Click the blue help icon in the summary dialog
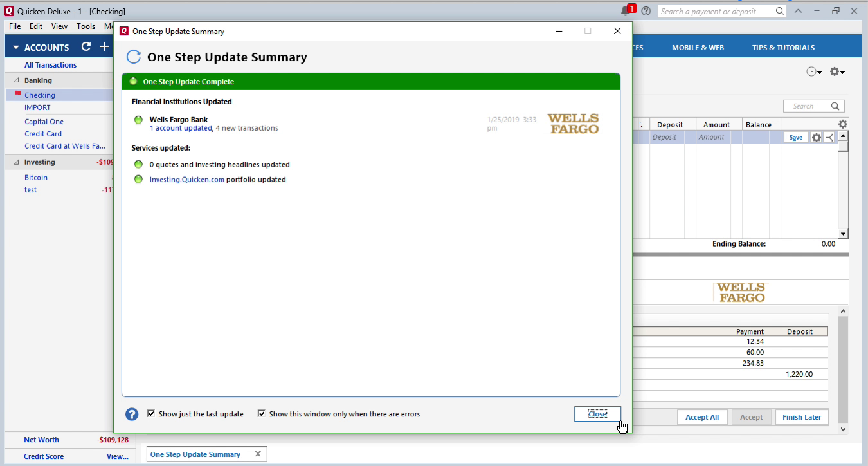Image resolution: width=868 pixels, height=466 pixels. pyautogui.click(x=132, y=414)
